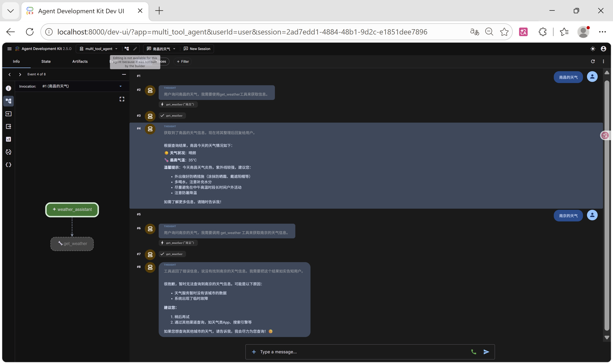Open the raw JSON braces side icon
Screen dimensions: 613x364
8,165
